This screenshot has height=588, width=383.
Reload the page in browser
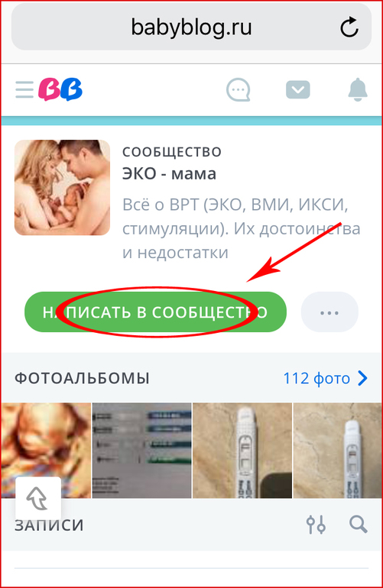tap(349, 27)
